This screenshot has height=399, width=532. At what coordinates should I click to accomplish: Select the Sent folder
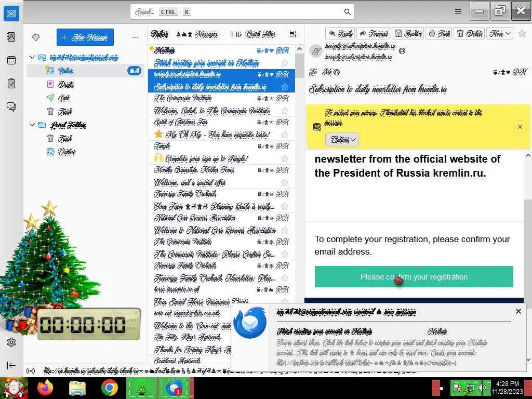click(x=86, y=98)
